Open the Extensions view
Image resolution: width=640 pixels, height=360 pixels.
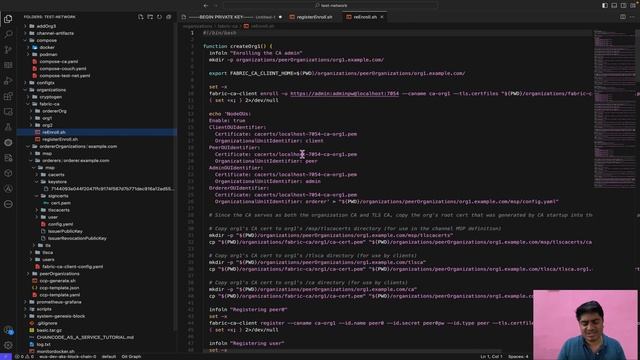8,96
